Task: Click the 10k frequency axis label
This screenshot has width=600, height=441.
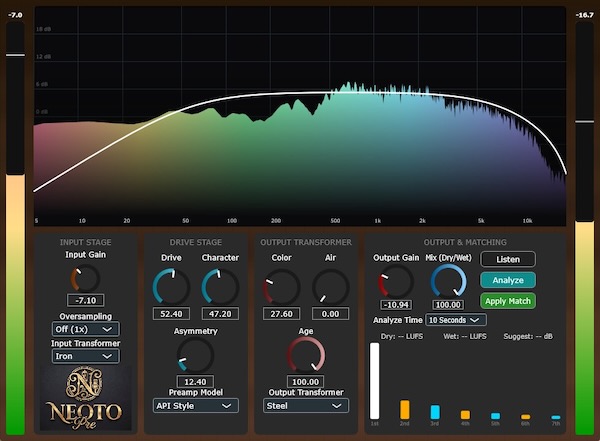Action: (527, 221)
